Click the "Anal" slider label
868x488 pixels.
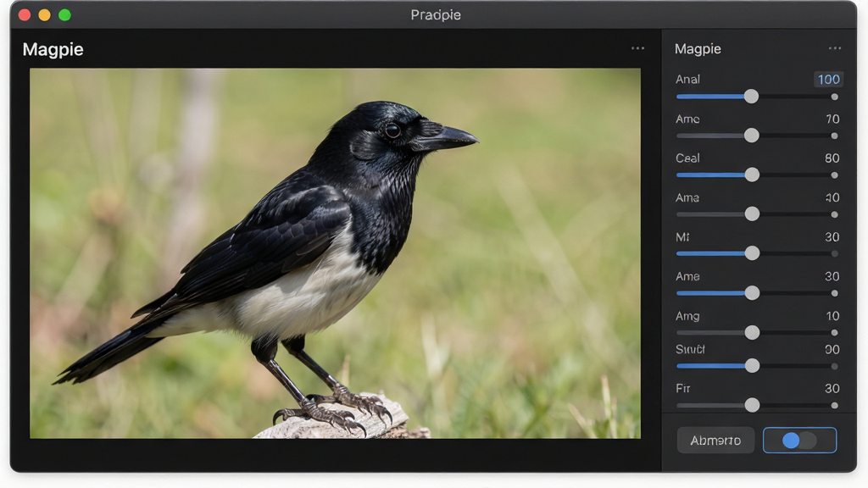pyautogui.click(x=687, y=79)
